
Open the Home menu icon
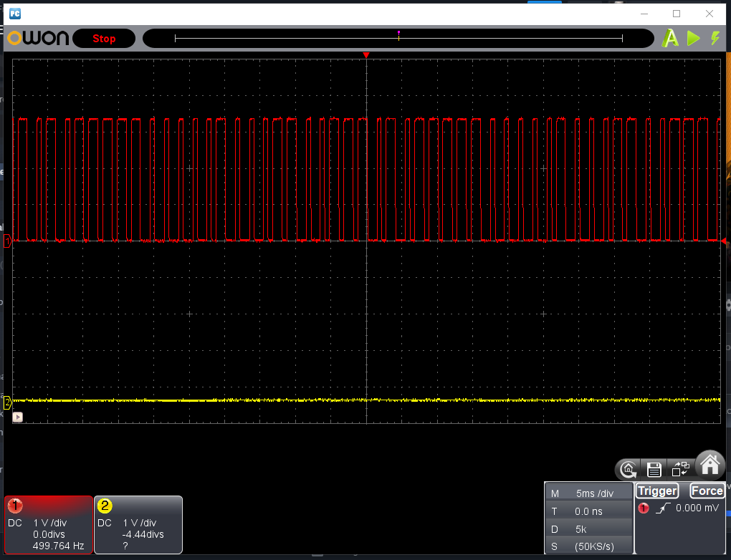[710, 465]
